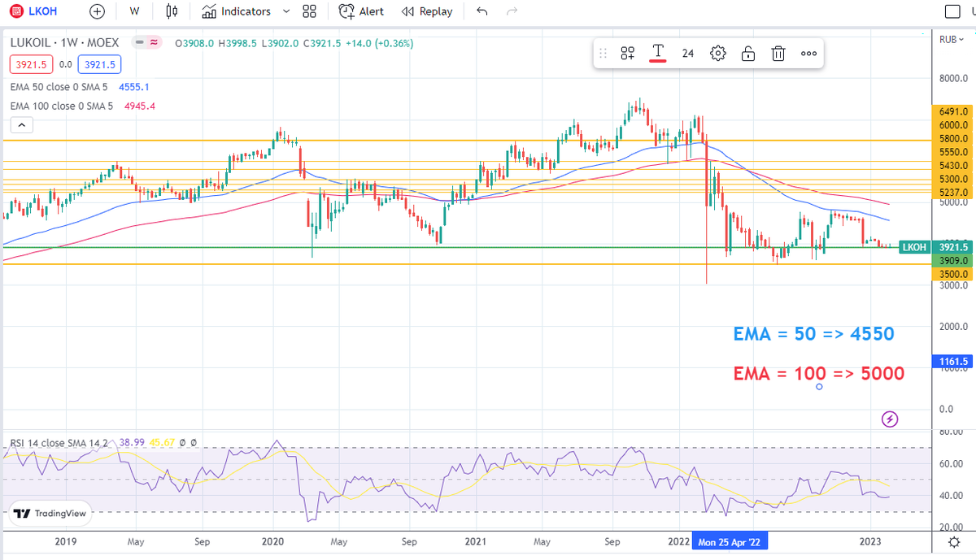Visit TradingView via its logo
Image resolution: width=976 pixels, height=560 pixels.
click(50, 513)
